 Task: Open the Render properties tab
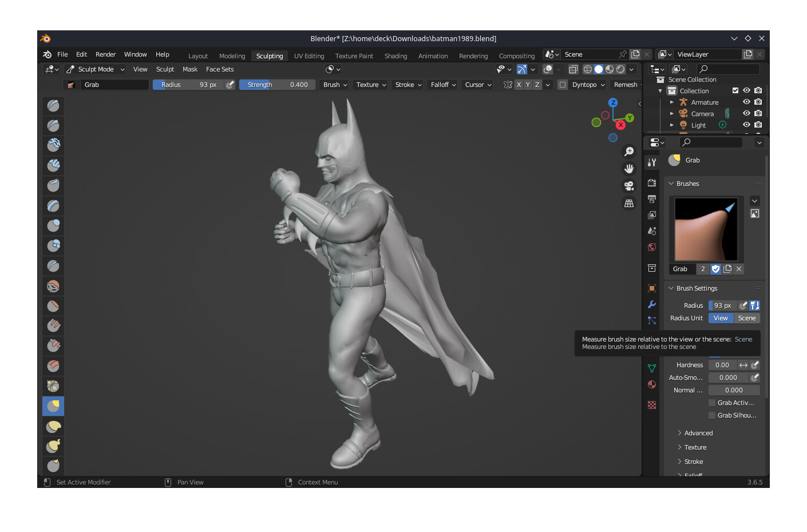tap(652, 183)
